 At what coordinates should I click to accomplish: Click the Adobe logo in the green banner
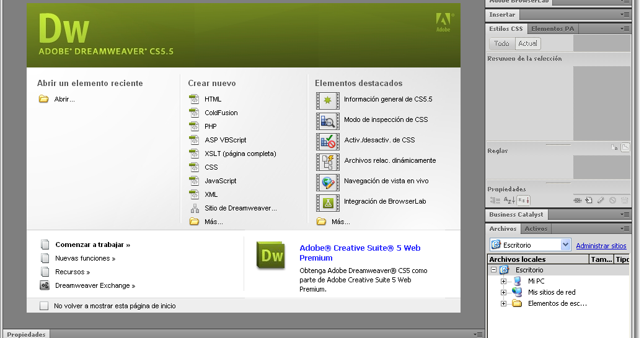(x=444, y=22)
